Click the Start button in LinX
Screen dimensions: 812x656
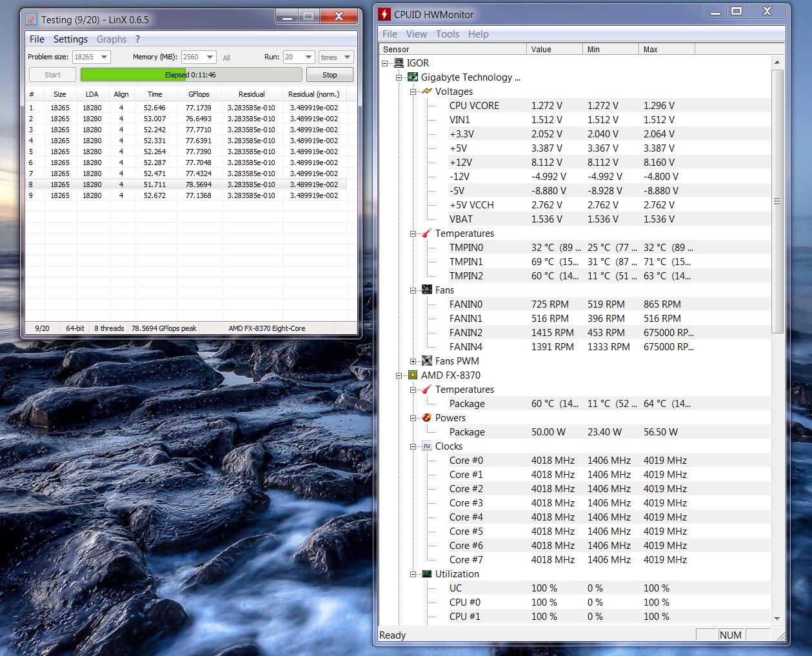tap(53, 75)
